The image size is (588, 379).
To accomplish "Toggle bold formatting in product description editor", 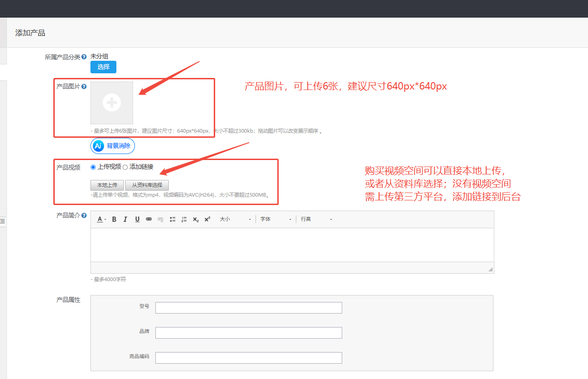I will (x=114, y=219).
